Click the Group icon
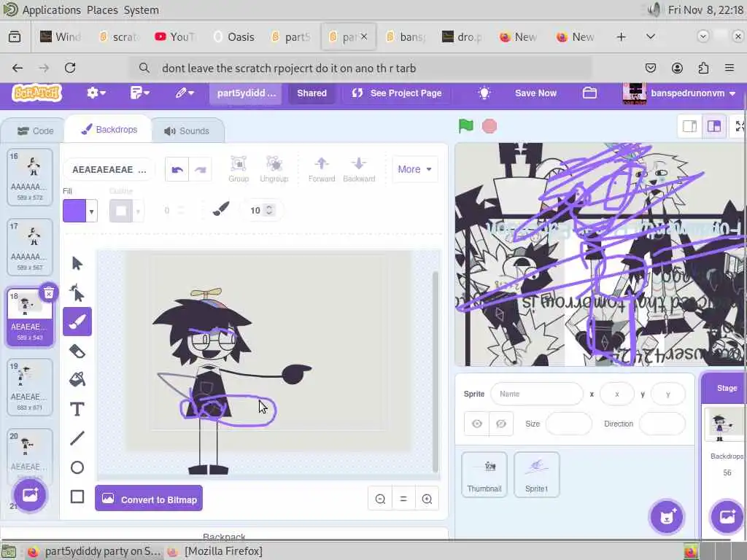 (239, 169)
